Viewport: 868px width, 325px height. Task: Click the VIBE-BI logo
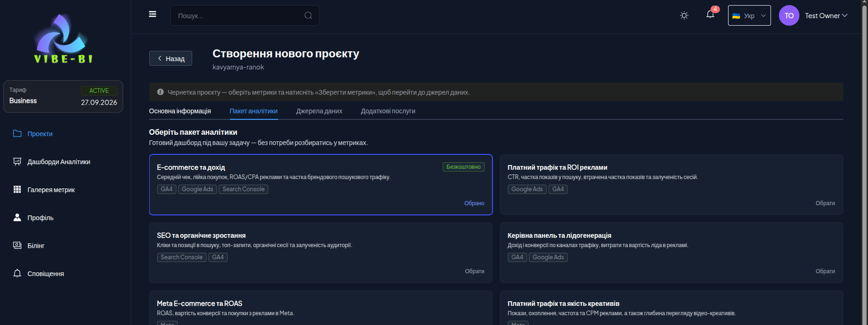63,39
